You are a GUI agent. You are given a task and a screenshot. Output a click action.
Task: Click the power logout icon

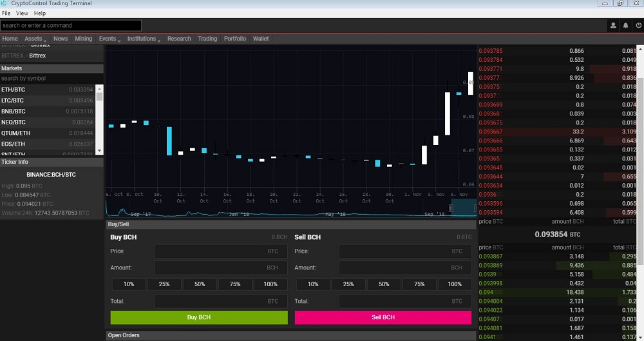pyautogui.click(x=638, y=26)
